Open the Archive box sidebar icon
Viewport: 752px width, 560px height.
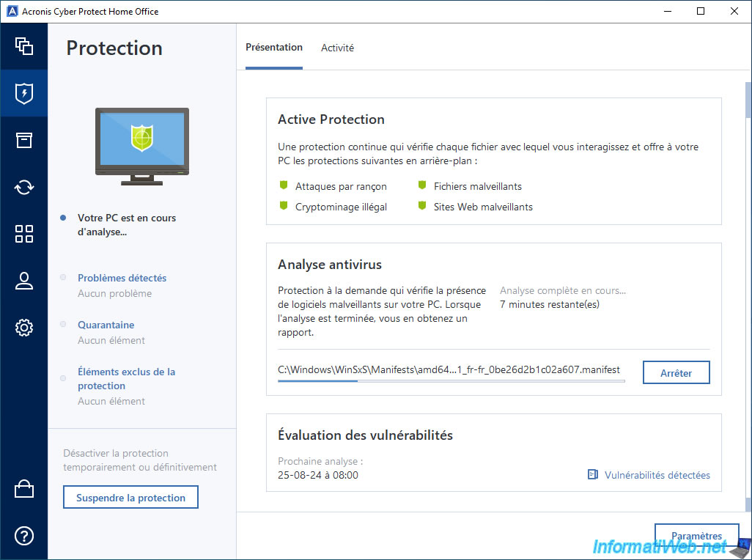tap(24, 140)
